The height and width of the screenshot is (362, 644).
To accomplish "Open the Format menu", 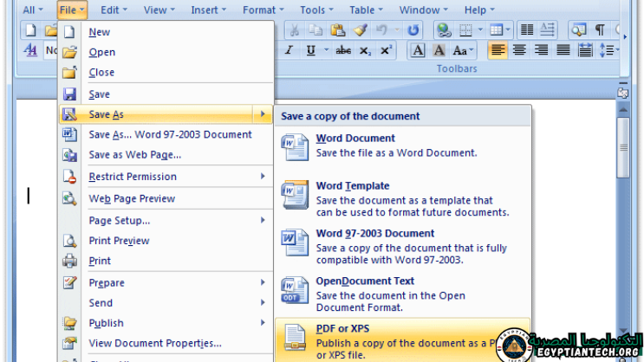I will (x=263, y=10).
